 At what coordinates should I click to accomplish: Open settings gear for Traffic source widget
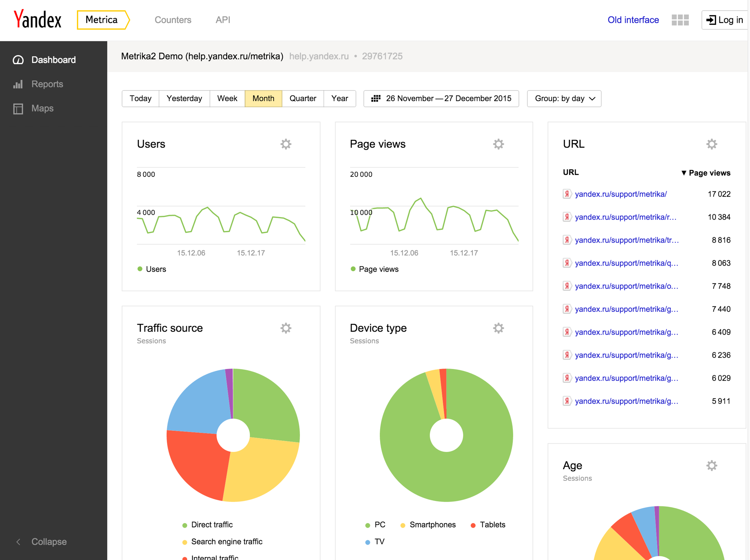click(286, 328)
